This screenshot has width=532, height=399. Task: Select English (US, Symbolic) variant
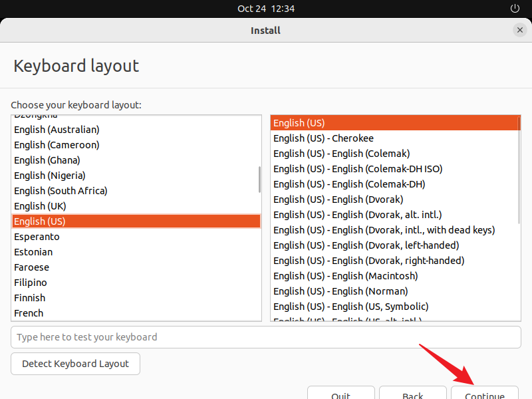click(350, 307)
